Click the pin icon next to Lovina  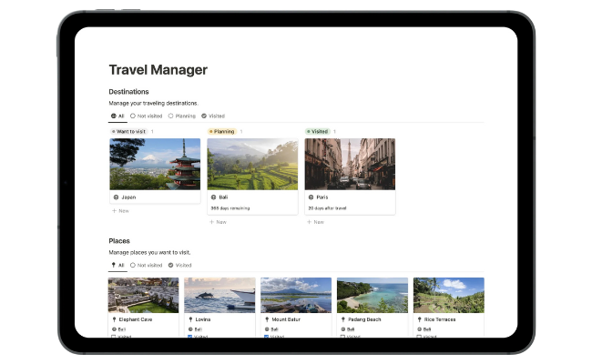tap(190, 319)
